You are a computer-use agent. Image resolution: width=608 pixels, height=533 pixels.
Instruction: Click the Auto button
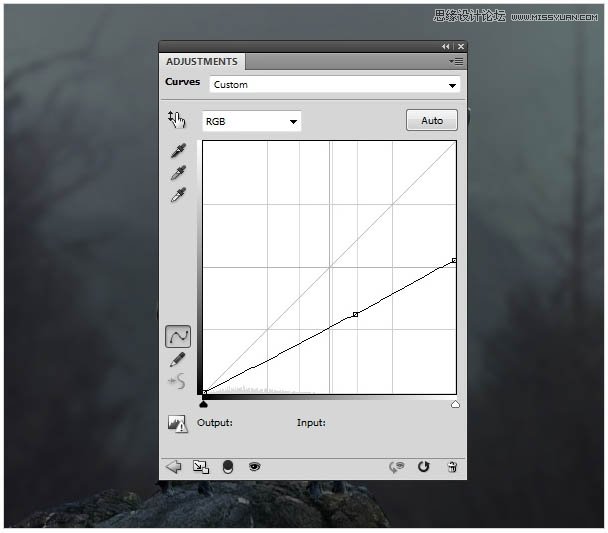432,120
